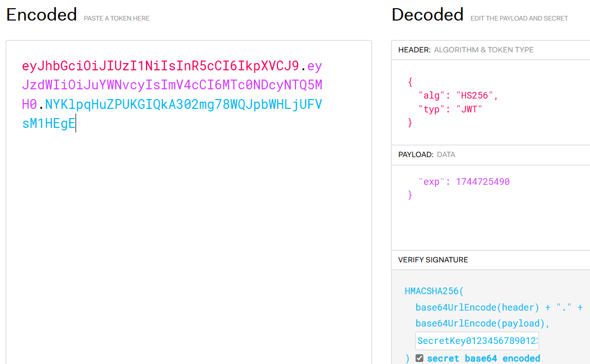Click the secret key input field
Viewport: 590px width, 364px height.
click(x=477, y=341)
